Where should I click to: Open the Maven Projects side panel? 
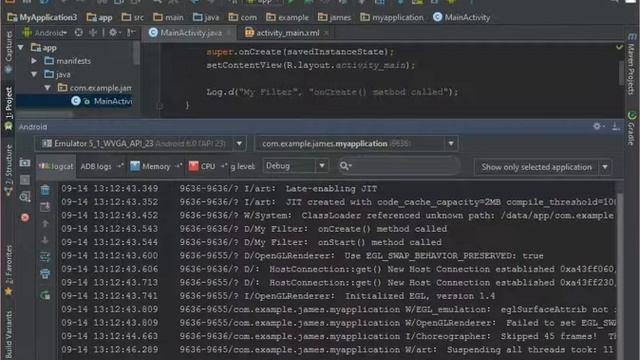[x=631, y=64]
